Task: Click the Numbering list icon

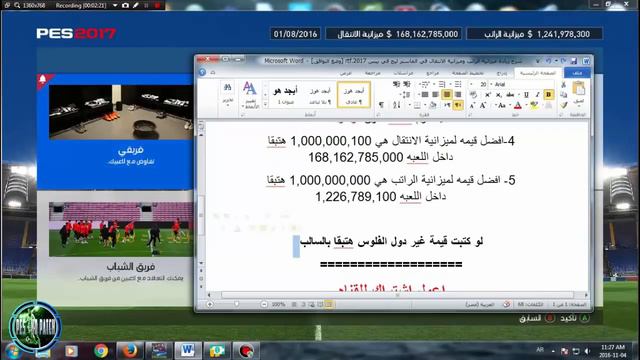Action: coord(442,84)
